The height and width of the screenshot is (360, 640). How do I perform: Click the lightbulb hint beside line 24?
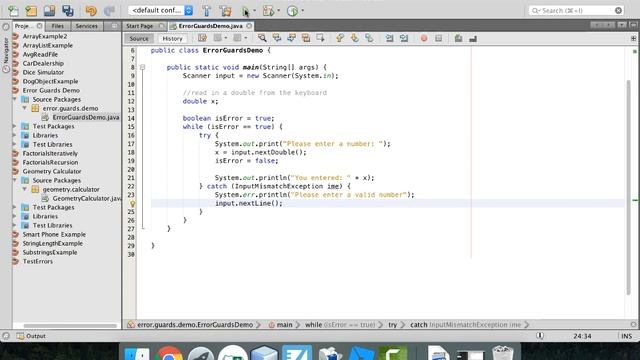[133, 203]
